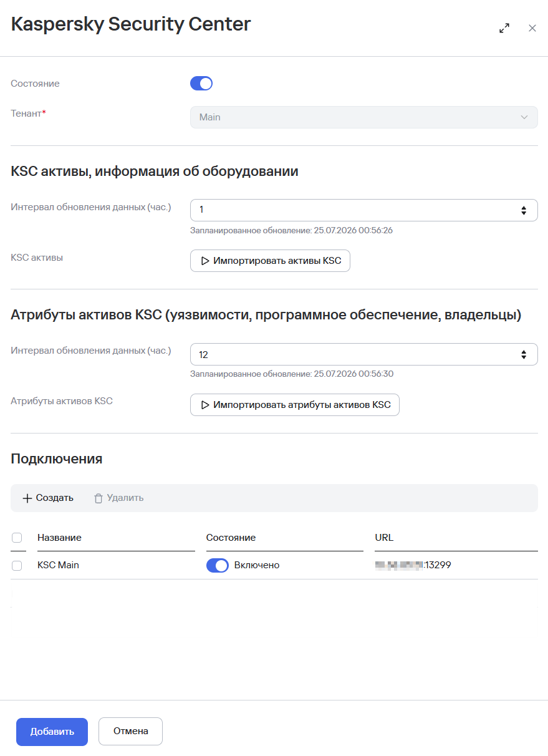The image size is (548, 756).
Task: Open stepper arrows of attributes interval 12
Action: [x=524, y=354]
